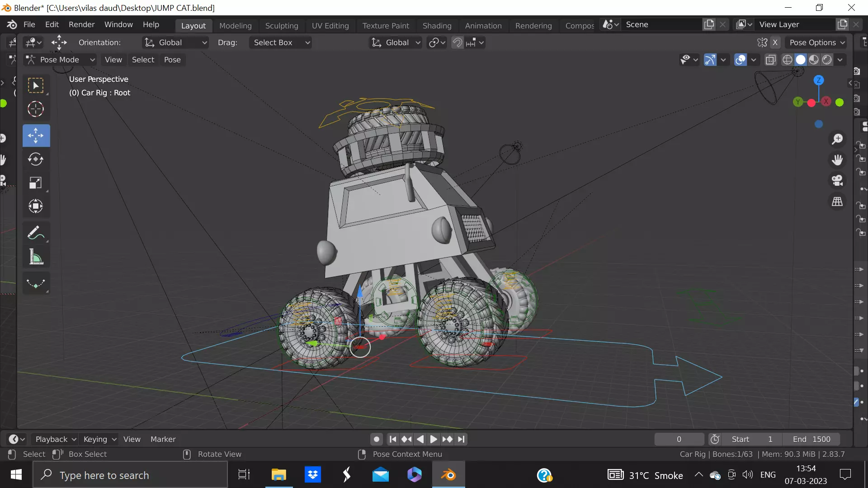Select the Rotate tool

click(36, 159)
